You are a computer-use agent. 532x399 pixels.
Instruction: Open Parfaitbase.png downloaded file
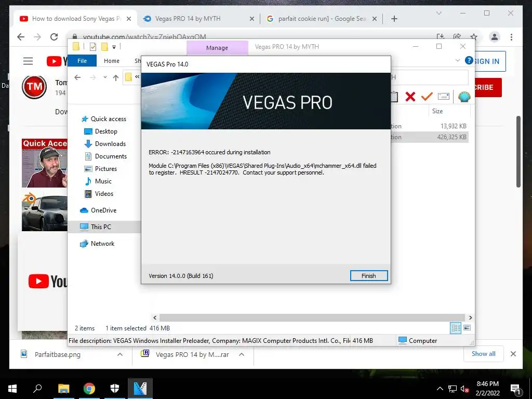point(57,354)
